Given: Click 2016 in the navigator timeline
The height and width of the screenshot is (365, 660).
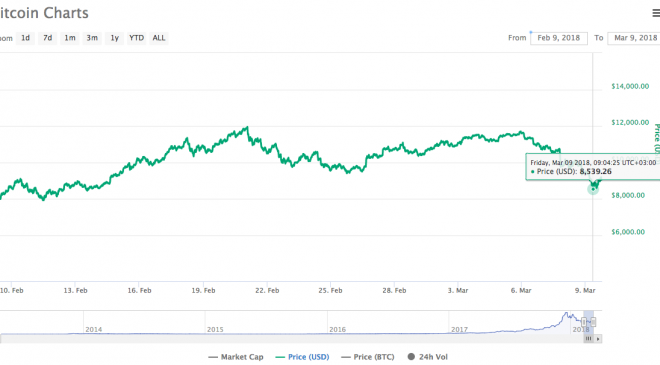Looking at the screenshot, I should [x=338, y=330].
